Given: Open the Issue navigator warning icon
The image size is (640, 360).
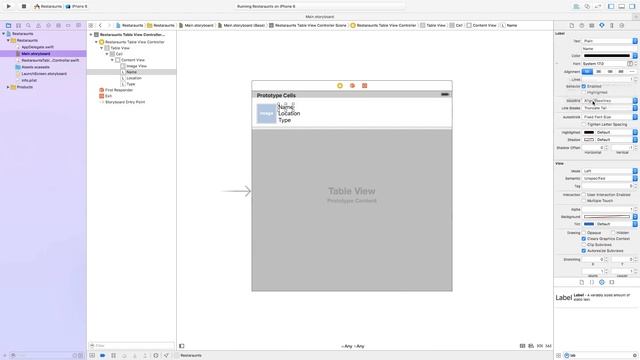Looking at the screenshot, I should coord(38,25).
